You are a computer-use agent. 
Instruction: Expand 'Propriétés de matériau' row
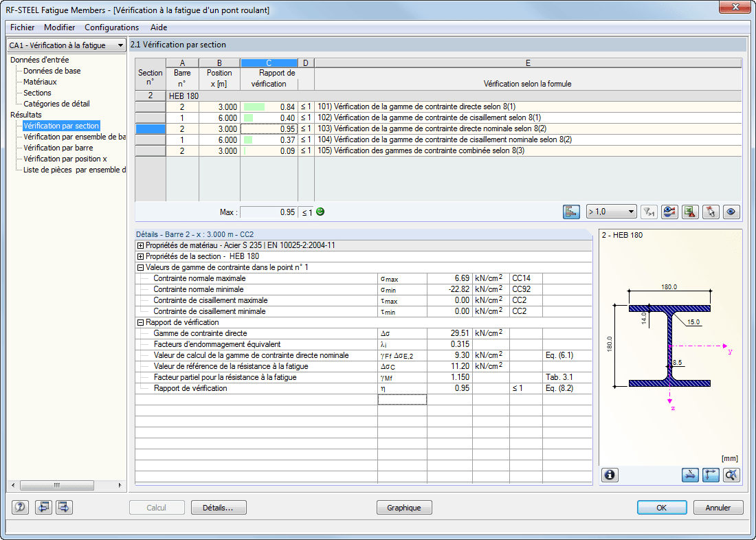click(141, 245)
